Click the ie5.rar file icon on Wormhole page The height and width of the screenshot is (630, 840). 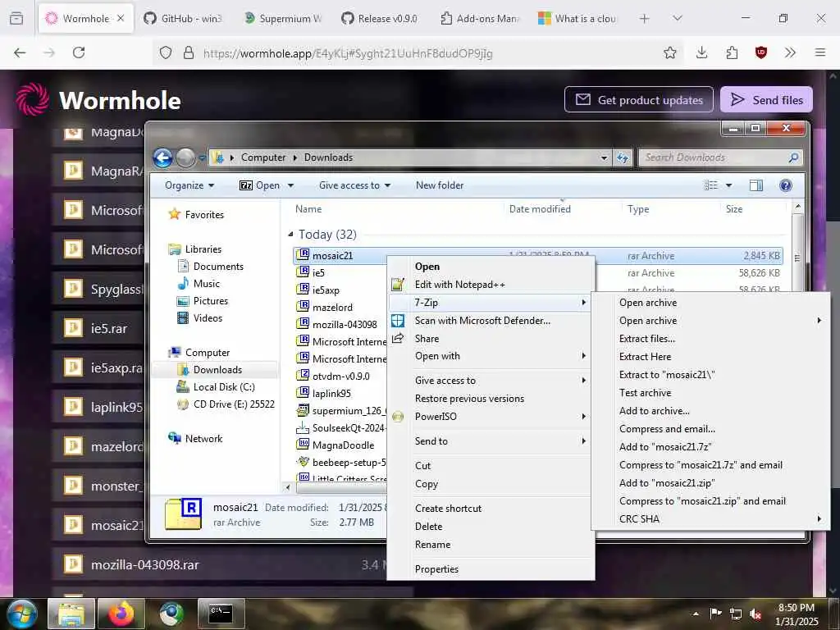[73, 328]
